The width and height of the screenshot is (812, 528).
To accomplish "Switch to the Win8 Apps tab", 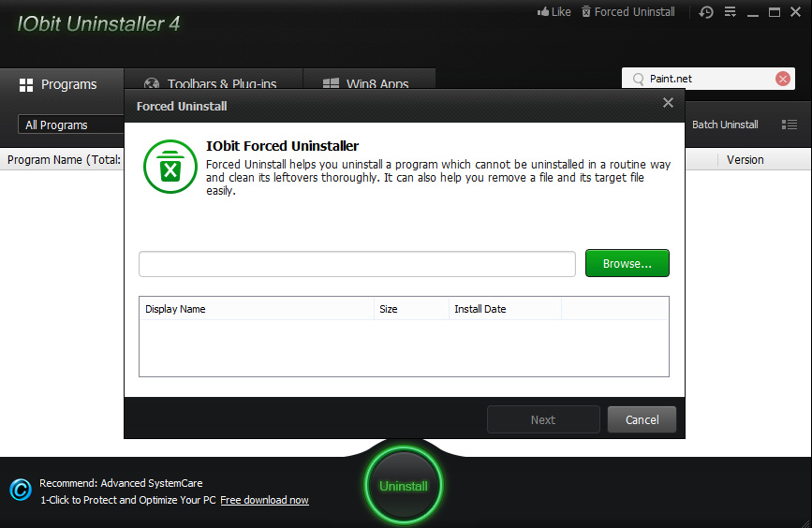I will point(369,80).
